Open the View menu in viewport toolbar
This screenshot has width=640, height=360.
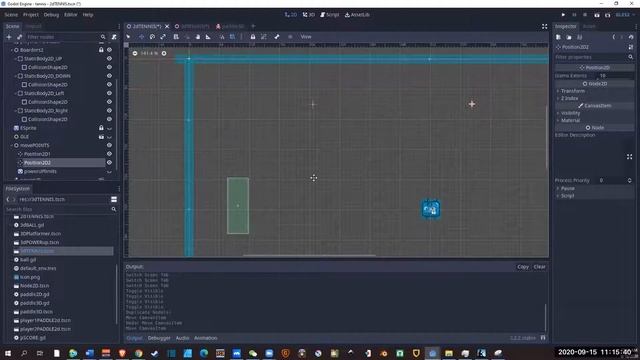(306, 37)
